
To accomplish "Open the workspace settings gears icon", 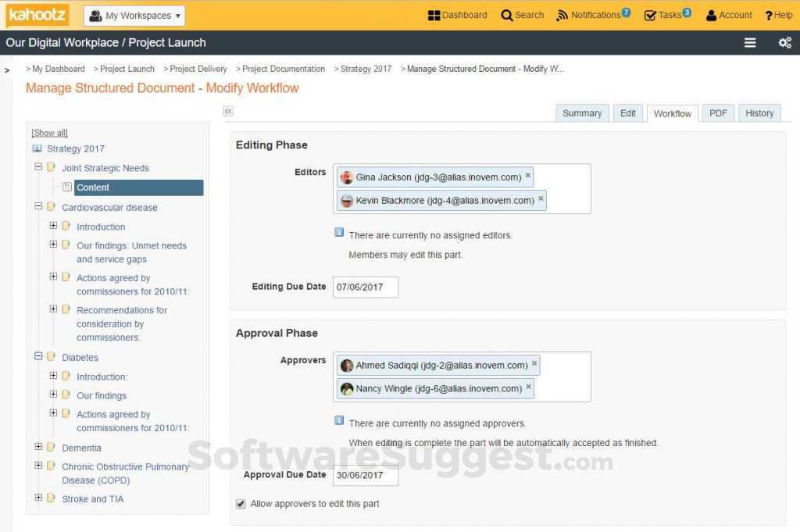I will point(784,43).
